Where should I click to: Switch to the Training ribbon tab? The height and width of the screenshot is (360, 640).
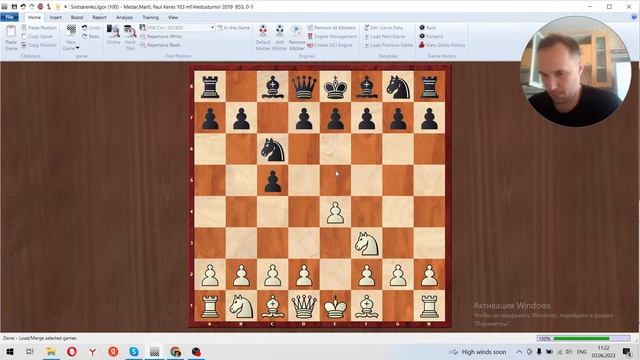coord(150,18)
